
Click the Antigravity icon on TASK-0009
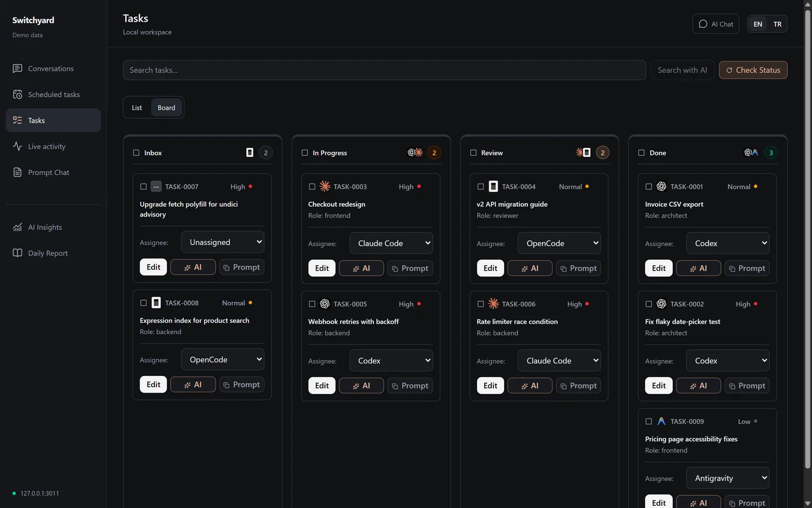pos(661,421)
